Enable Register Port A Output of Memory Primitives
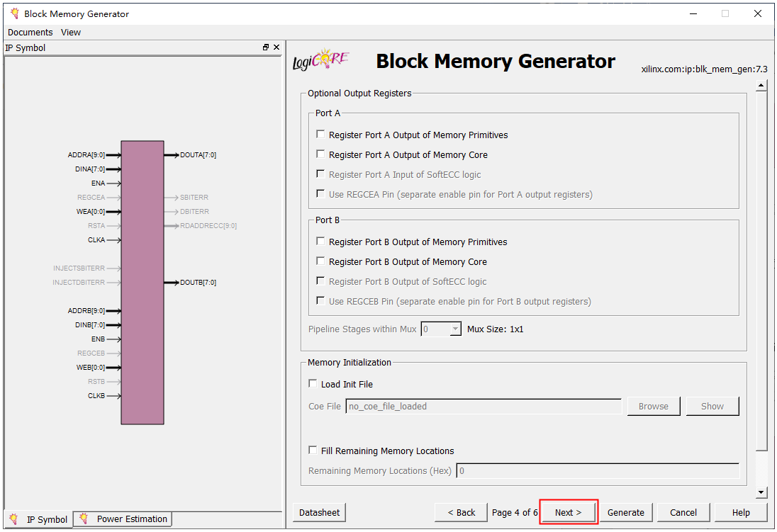 pyautogui.click(x=321, y=135)
